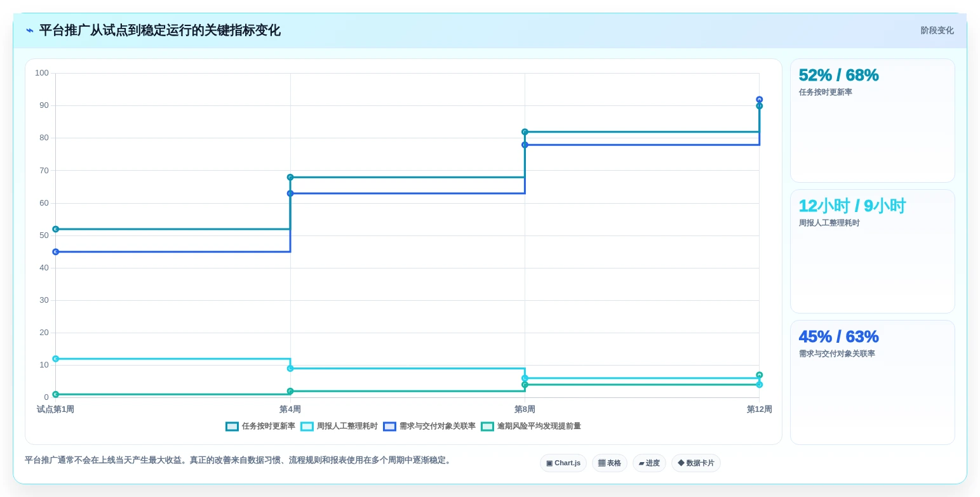Select the 数据卡片 chip
980x497 pixels.
[696, 463]
